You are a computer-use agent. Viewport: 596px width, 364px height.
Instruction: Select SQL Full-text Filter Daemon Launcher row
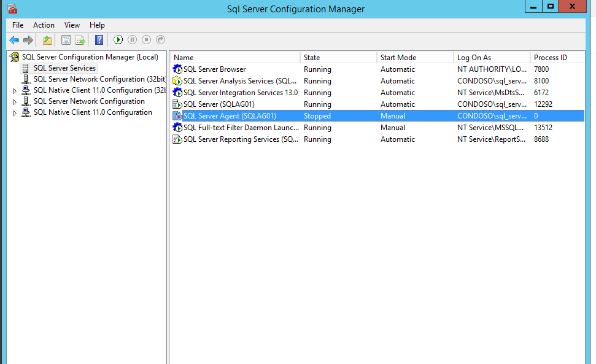tap(377, 127)
